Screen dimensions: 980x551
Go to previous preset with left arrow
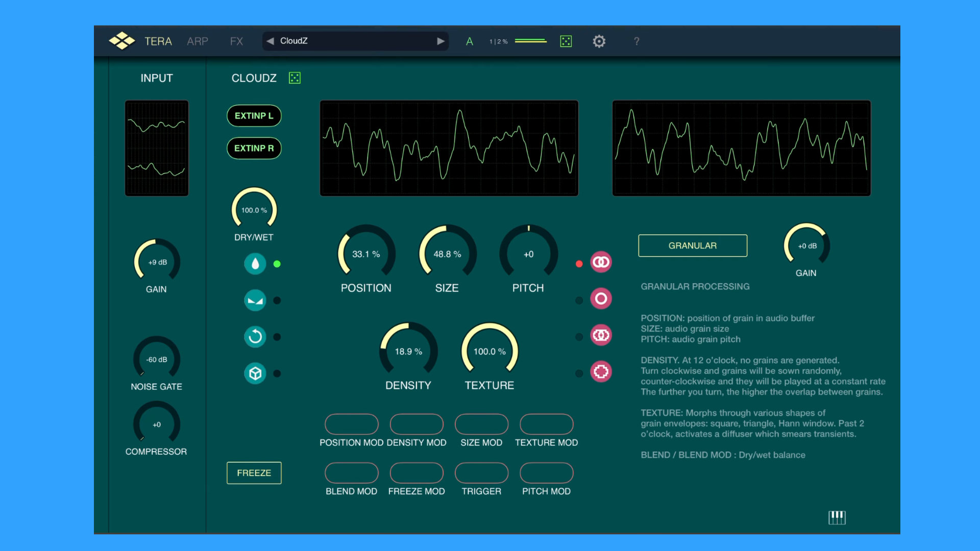tap(271, 41)
